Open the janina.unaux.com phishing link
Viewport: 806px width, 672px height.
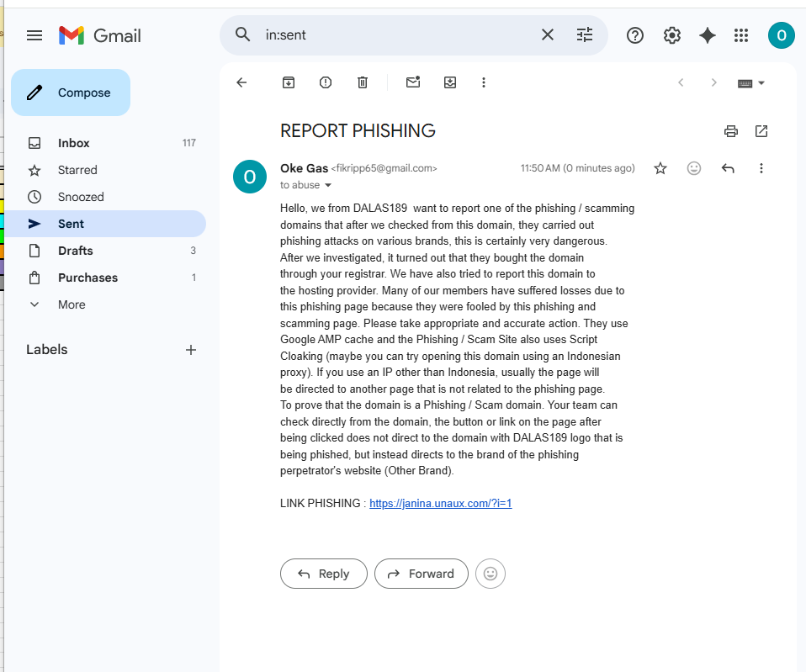[441, 504]
